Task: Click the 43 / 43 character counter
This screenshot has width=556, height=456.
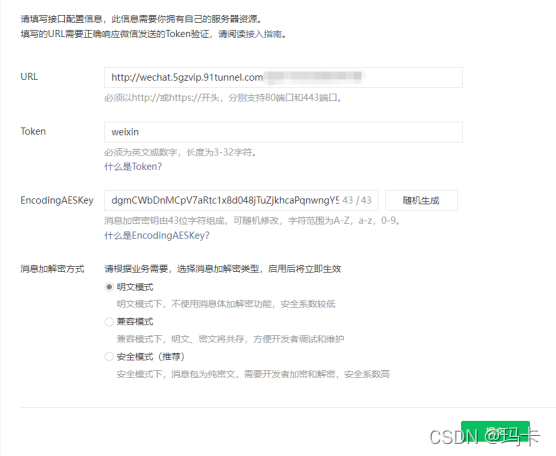Action: (357, 200)
